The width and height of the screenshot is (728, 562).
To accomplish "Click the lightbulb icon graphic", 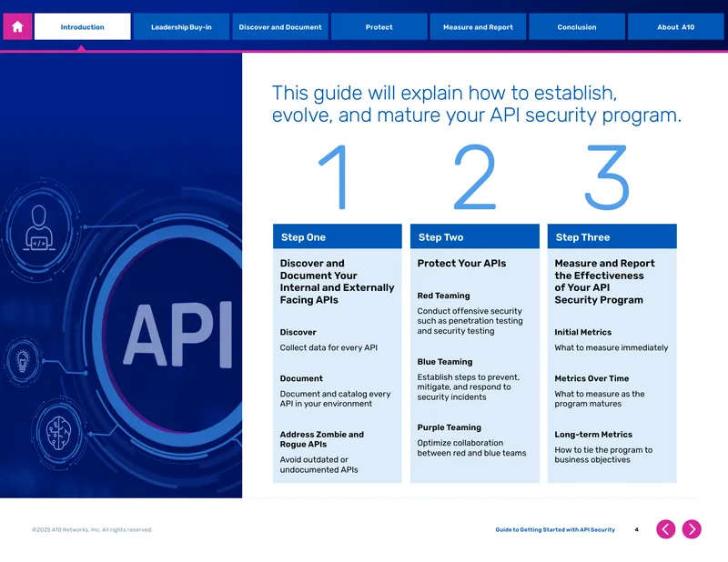I will [22, 361].
